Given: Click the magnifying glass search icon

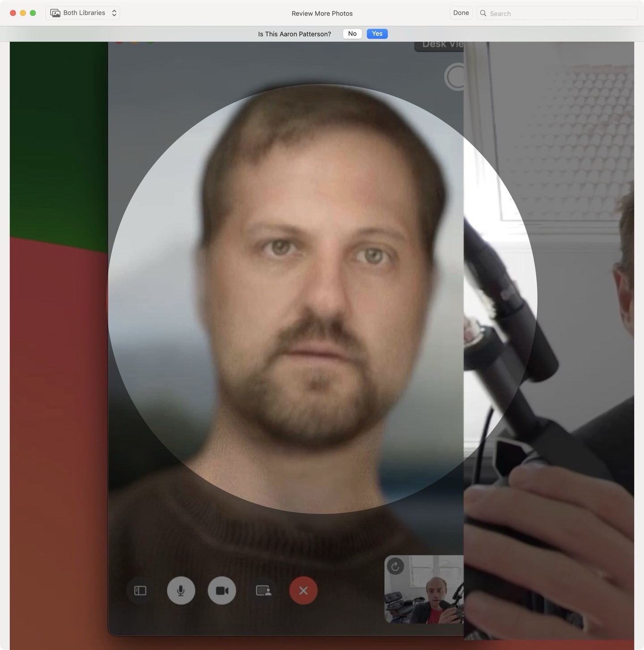Looking at the screenshot, I should (x=483, y=13).
